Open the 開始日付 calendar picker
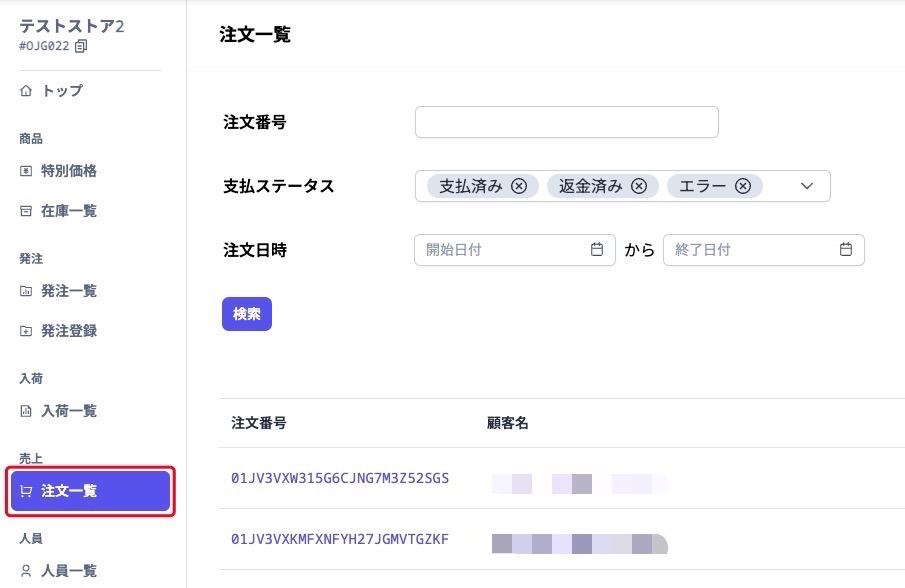Viewport: 905px width, 588px height. pos(598,249)
